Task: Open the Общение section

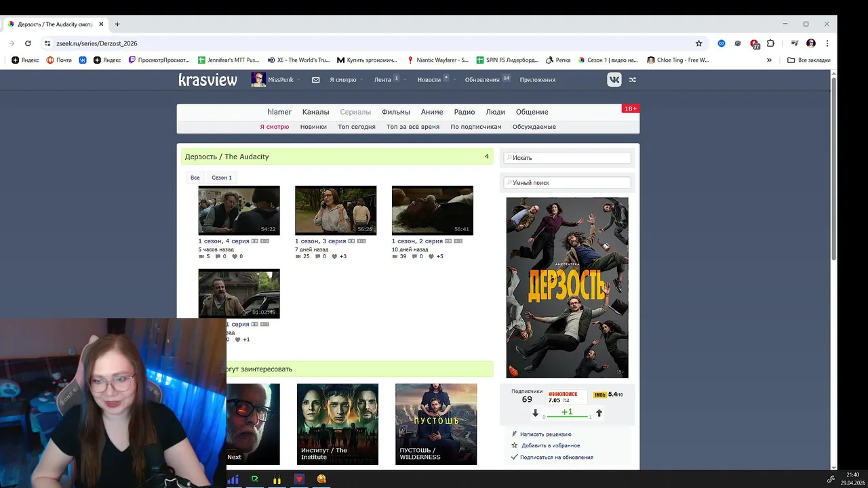Action: [x=532, y=112]
